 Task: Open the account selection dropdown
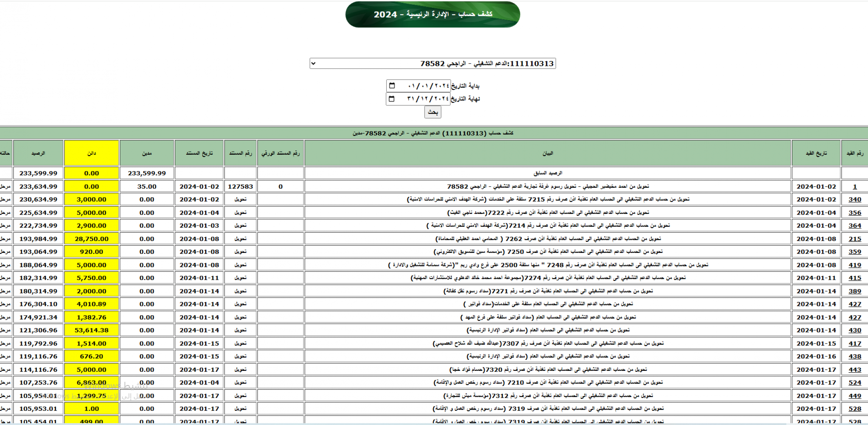pyautogui.click(x=432, y=63)
